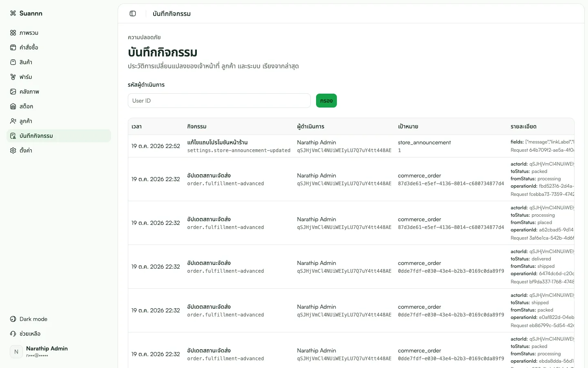Toggle the sidebar panel icon
The height and width of the screenshot is (368, 588).
(x=133, y=13)
